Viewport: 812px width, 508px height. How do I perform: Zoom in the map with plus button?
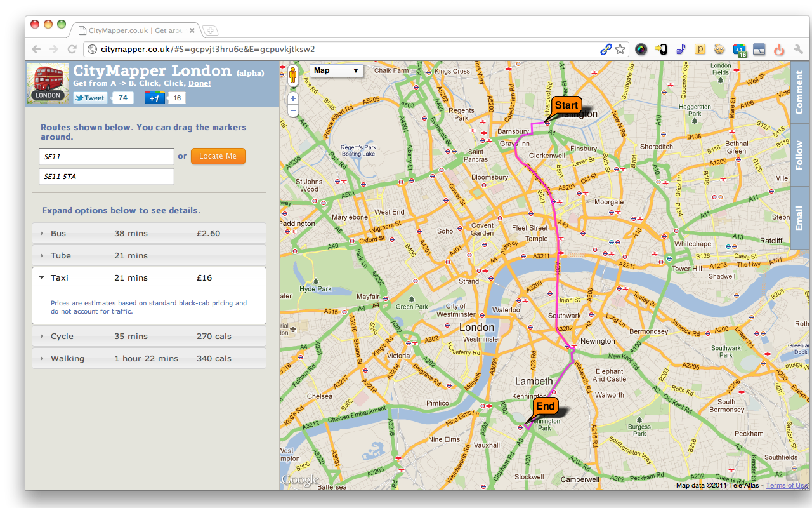(293, 98)
